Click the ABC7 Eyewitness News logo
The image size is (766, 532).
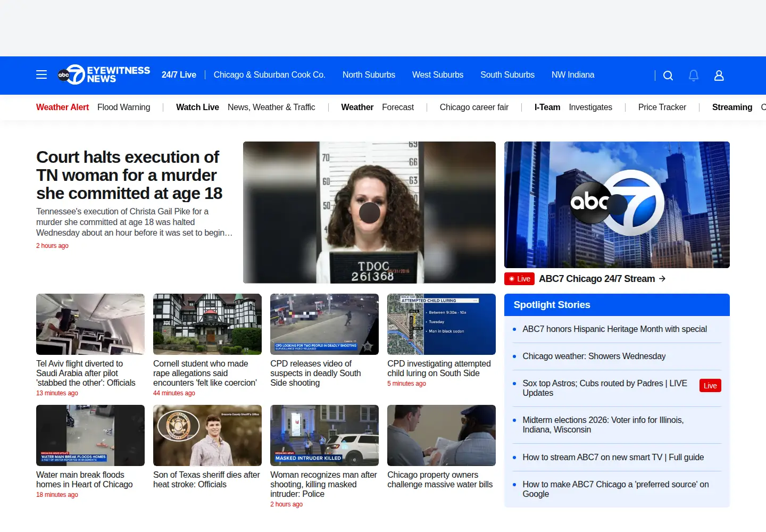[104, 75]
